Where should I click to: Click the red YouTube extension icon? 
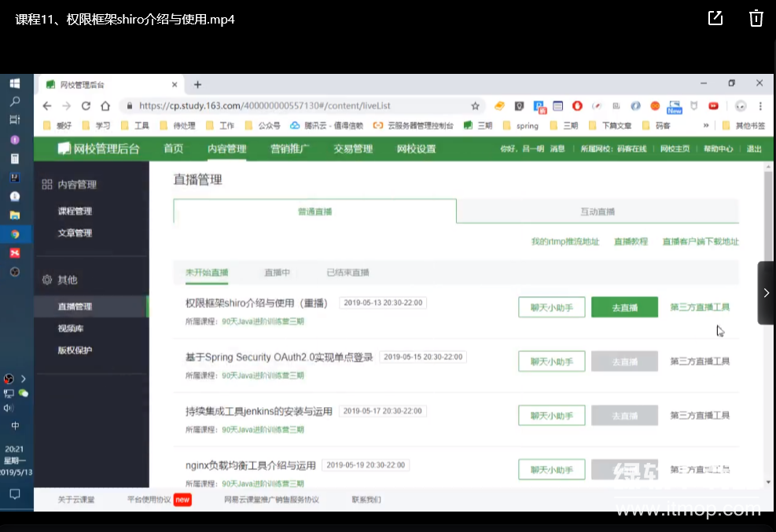(713, 105)
